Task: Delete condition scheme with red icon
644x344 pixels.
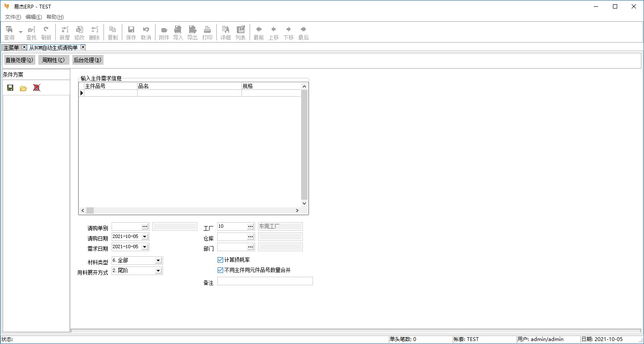Action: 37,88
